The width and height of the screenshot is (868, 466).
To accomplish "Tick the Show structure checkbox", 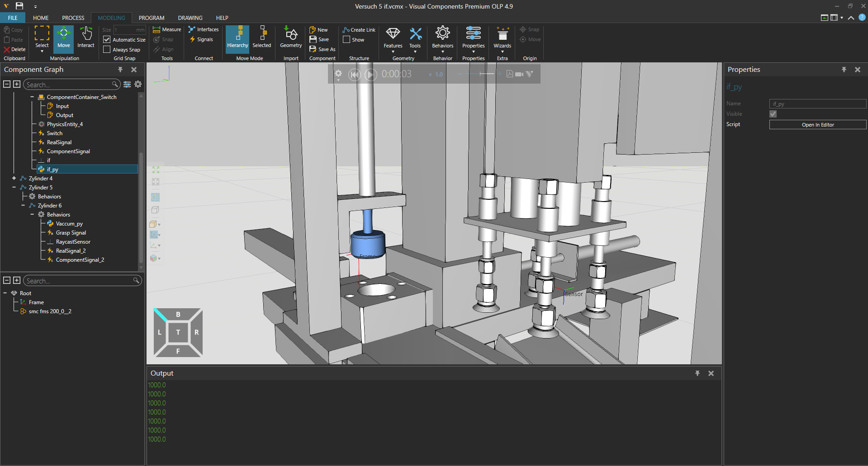I will coord(346,40).
